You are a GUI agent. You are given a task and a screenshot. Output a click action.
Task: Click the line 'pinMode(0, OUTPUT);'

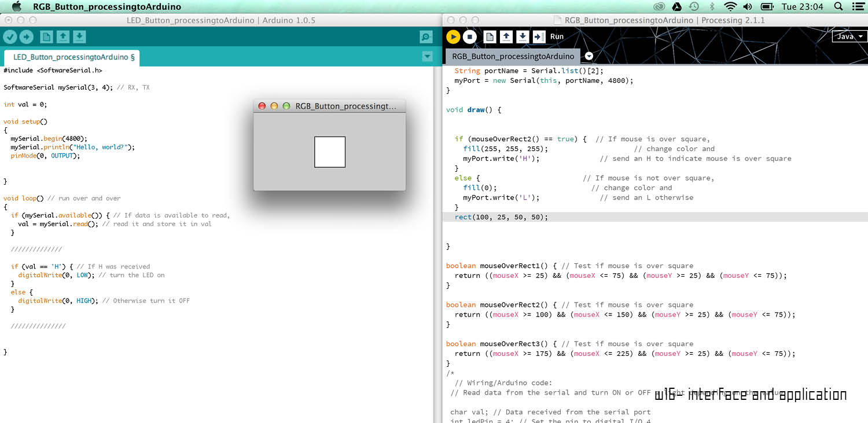pos(45,156)
